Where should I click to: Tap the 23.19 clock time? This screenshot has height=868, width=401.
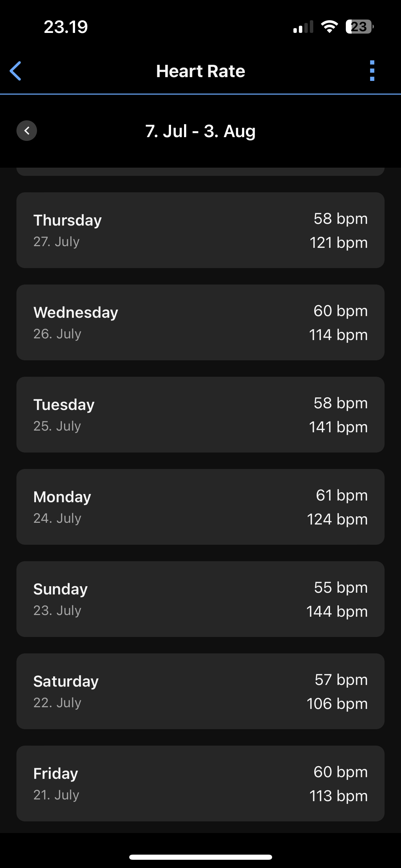pyautogui.click(x=66, y=27)
